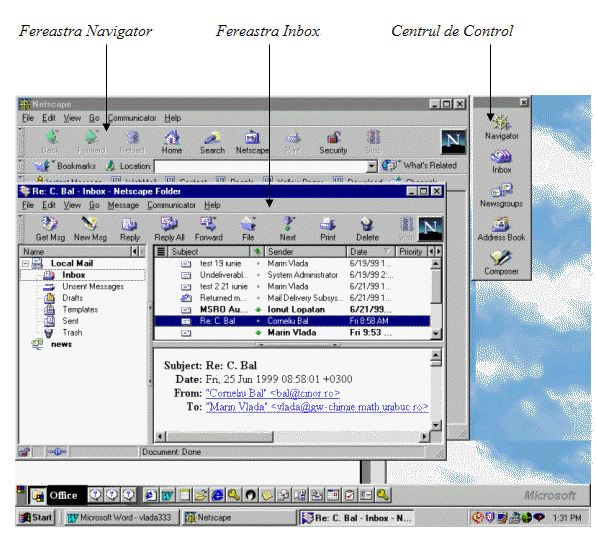Select the 'test 19 iunie' message
Screen dimensions: 597x535
(292, 264)
